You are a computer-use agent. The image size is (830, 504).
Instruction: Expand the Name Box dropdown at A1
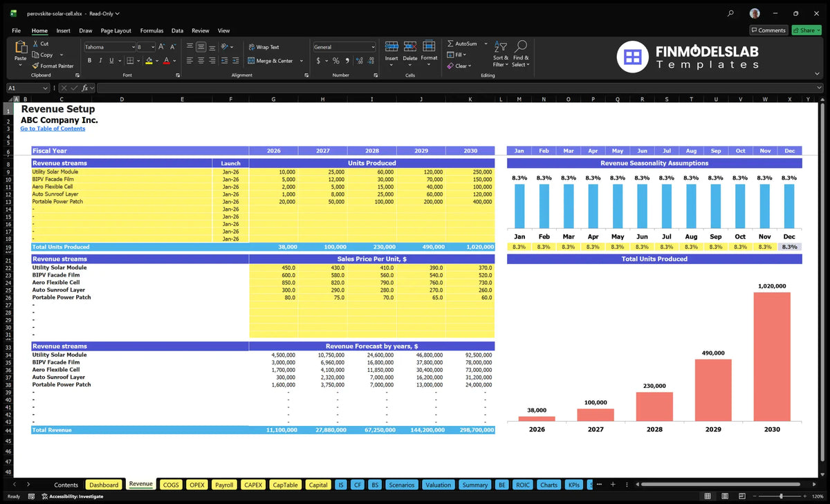coord(46,88)
